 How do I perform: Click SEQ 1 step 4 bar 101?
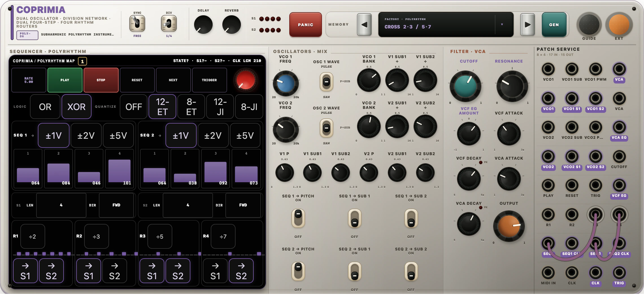(119, 169)
